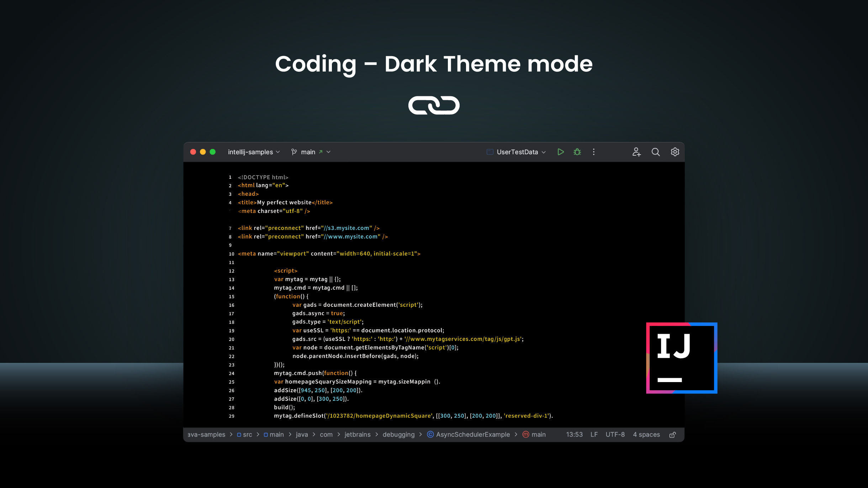
Task: Open Search Everywhere magnifier icon
Action: (656, 152)
